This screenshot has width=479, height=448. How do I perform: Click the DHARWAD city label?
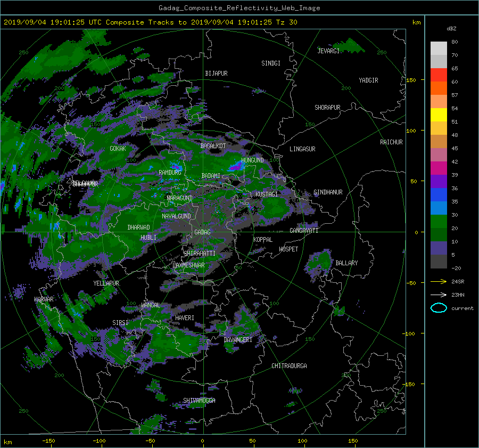point(138,227)
